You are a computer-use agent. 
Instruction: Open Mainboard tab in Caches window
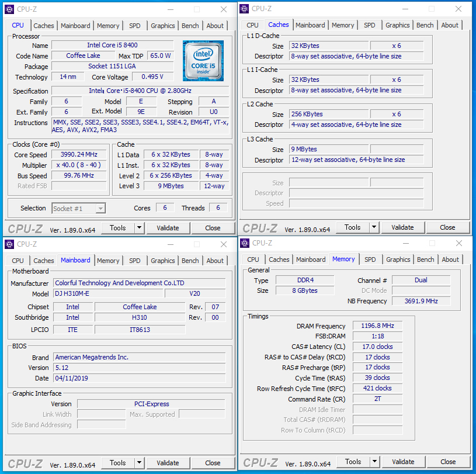coord(310,25)
